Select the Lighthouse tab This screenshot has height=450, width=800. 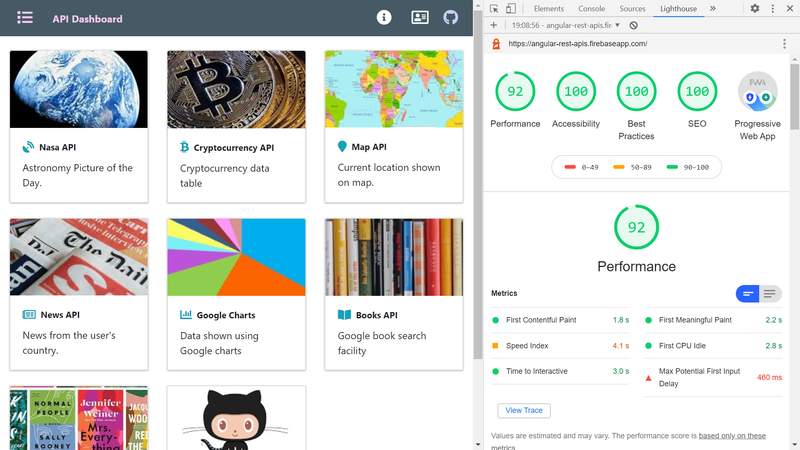pos(678,9)
